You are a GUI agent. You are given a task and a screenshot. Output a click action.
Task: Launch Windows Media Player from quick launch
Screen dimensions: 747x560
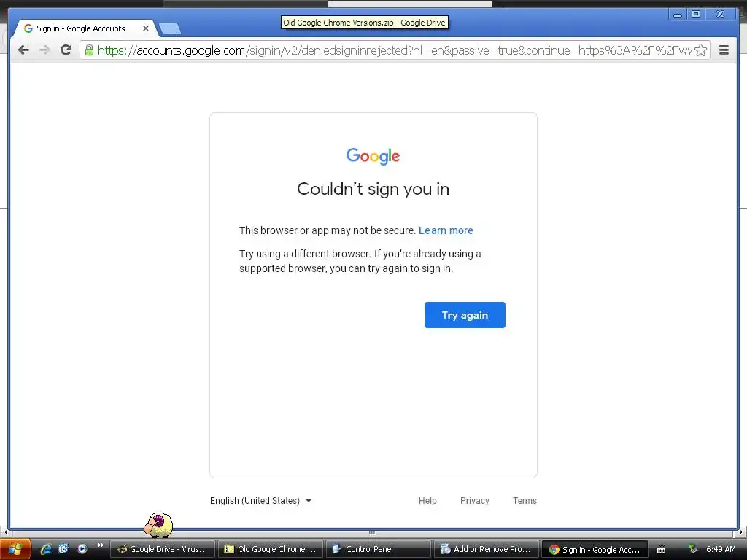point(82,549)
